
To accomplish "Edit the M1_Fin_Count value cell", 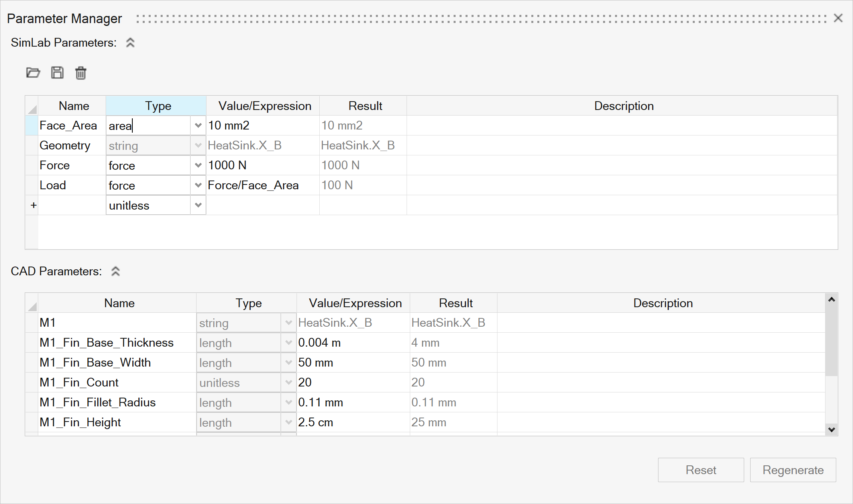I will coord(352,382).
